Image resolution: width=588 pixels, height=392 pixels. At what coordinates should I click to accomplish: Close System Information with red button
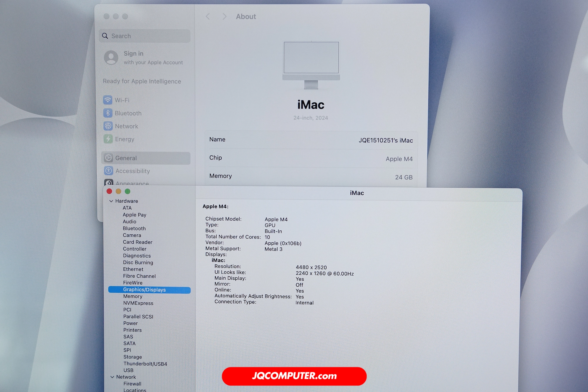(109, 191)
